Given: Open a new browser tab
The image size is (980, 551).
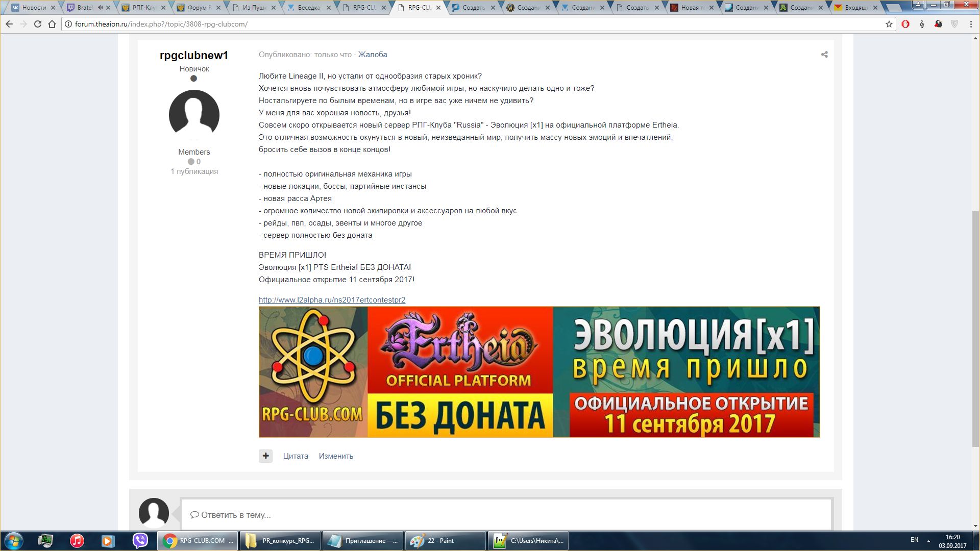Looking at the screenshot, I should coord(894,8).
